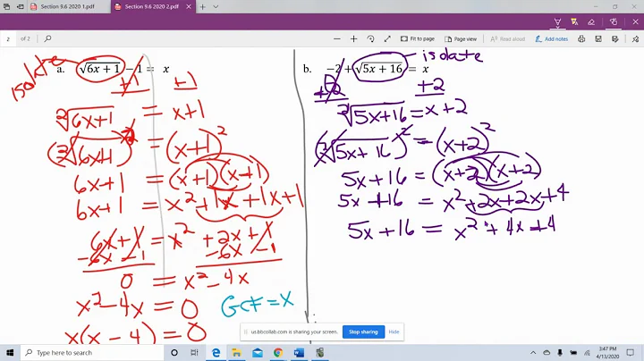Close the Section 9.6 2020 2.pdf tab
Screen dimensions: 644x361
pyautogui.click(x=189, y=6)
